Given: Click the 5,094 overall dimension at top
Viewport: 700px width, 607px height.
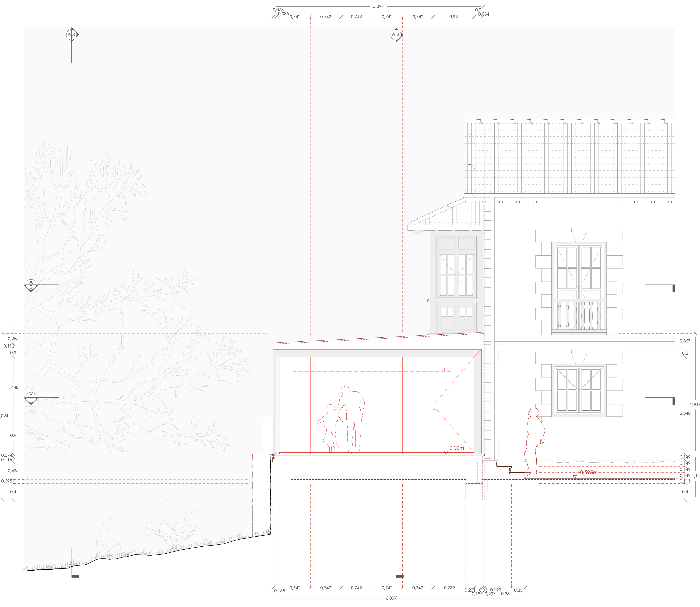Looking at the screenshot, I should point(378,6).
